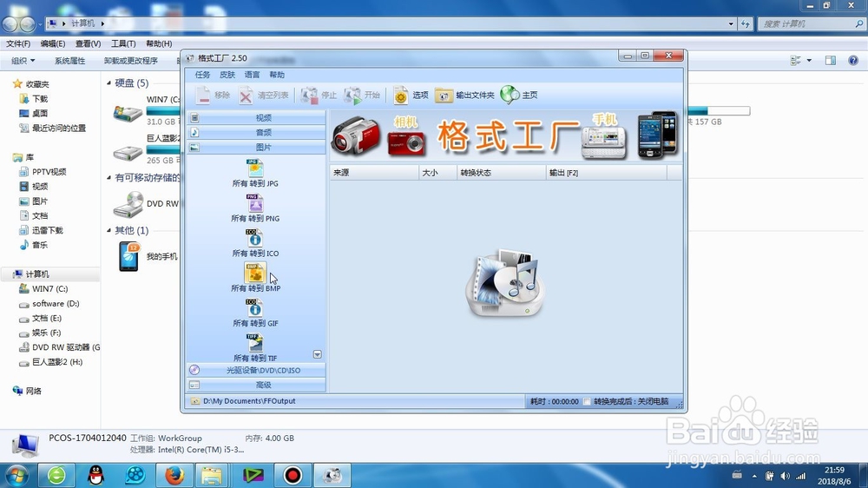Open the 编辑(E) menu in Explorer

click(53, 43)
